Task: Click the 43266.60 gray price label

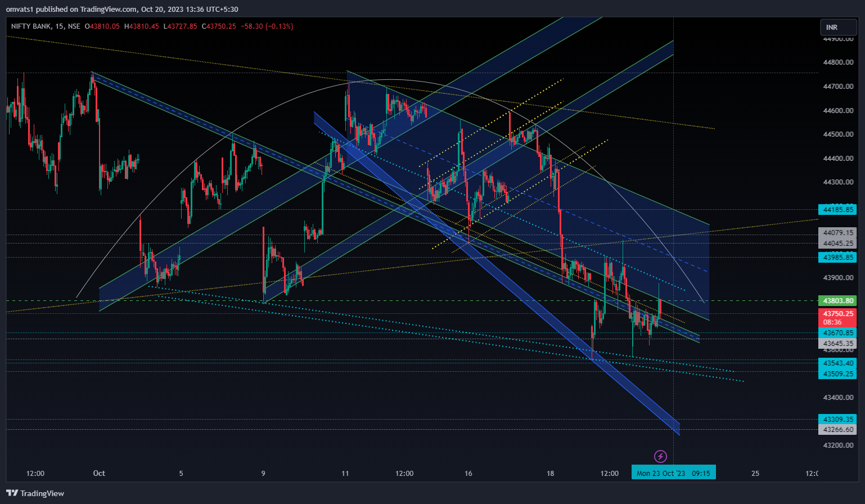Action: pyautogui.click(x=837, y=430)
